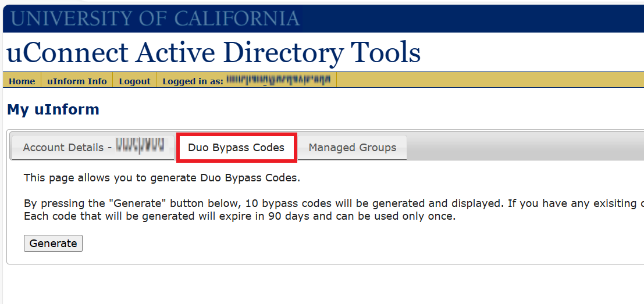
Task: Click the 'Logged in as:' label
Action: pyautogui.click(x=193, y=81)
